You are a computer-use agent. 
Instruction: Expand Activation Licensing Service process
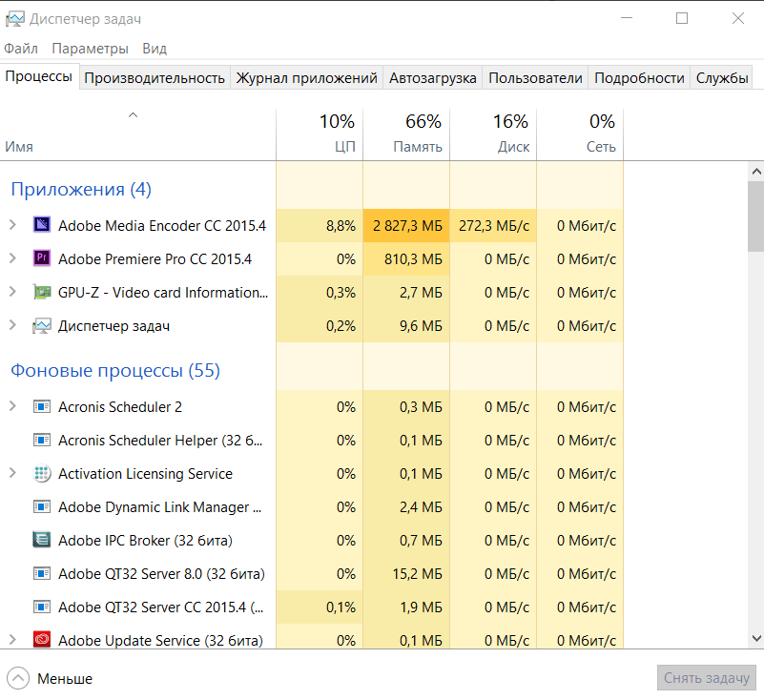pos(12,473)
